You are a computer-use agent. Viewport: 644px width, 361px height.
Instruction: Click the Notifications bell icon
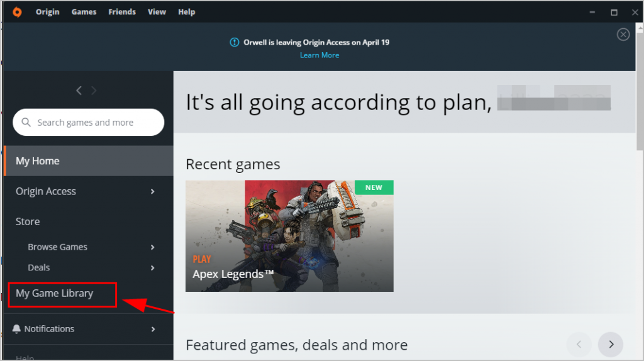(17, 329)
